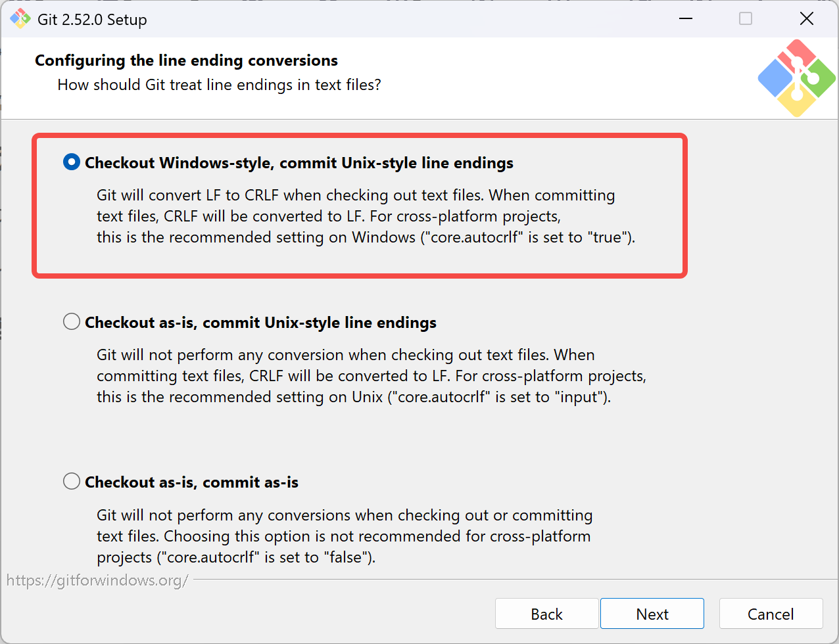Screen dimensions: 839x644
Task: Click the Git for Windows logo
Action: coord(796,78)
